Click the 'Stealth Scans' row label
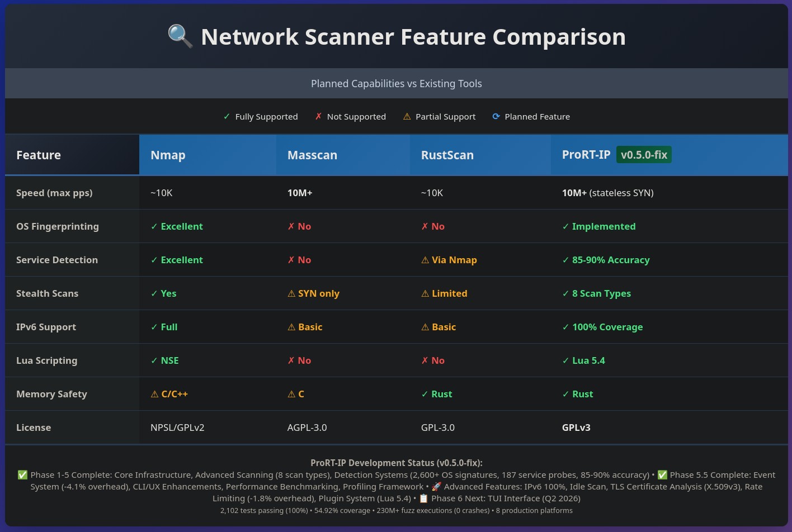The width and height of the screenshot is (792, 532). click(x=47, y=293)
